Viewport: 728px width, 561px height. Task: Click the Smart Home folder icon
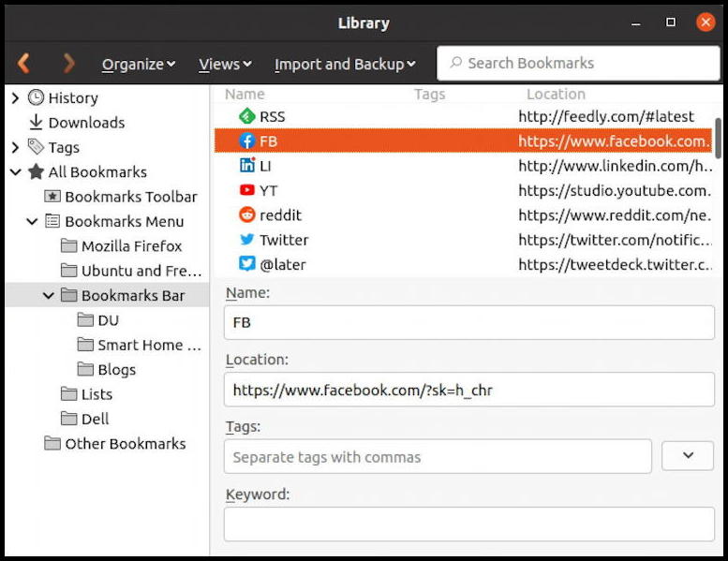click(85, 345)
